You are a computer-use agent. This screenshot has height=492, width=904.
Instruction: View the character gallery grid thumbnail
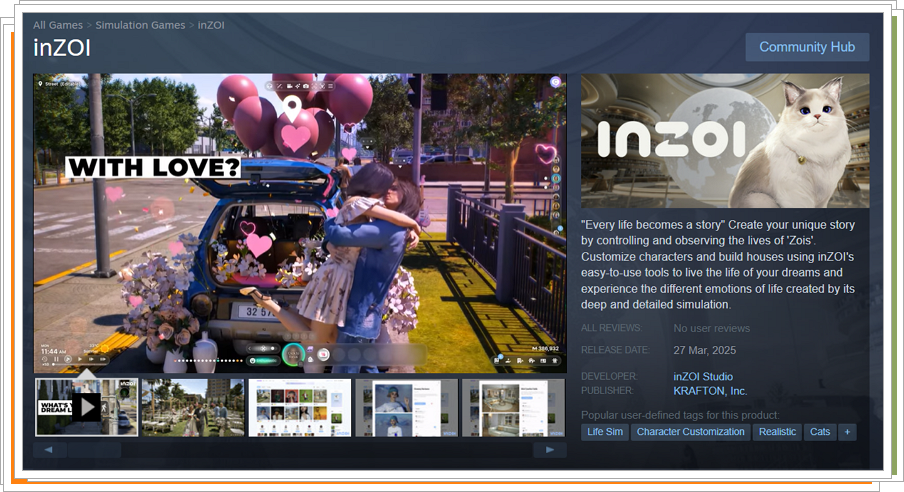point(300,407)
